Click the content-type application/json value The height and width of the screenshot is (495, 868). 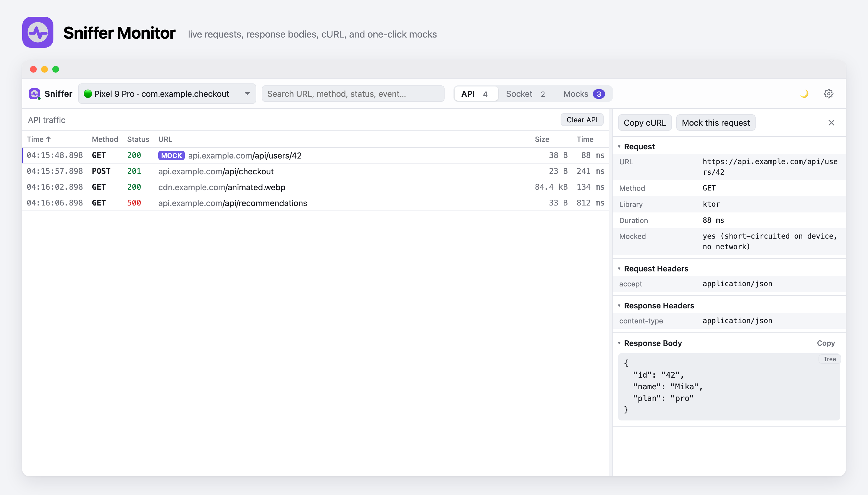pos(738,321)
